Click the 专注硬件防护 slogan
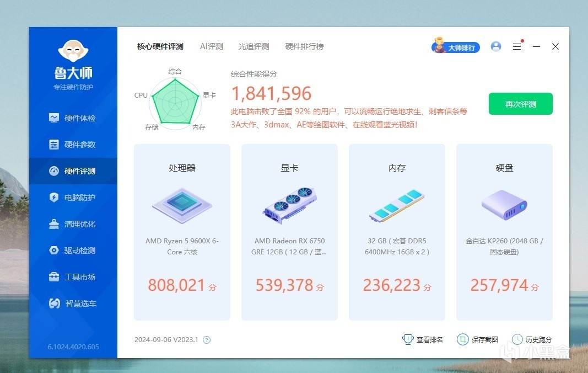Viewport: 588px width, 373px height. click(x=73, y=87)
